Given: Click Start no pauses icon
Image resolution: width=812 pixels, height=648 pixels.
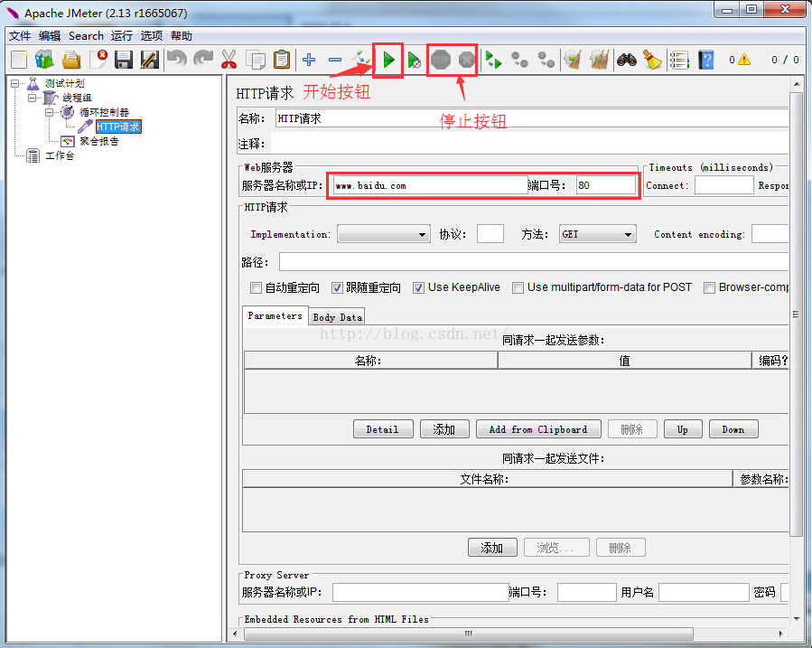Looking at the screenshot, I should click(414, 60).
